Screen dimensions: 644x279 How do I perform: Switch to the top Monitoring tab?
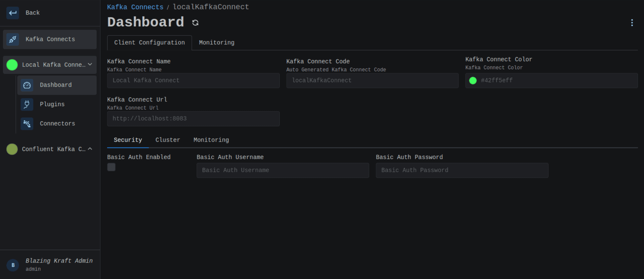pyautogui.click(x=217, y=43)
